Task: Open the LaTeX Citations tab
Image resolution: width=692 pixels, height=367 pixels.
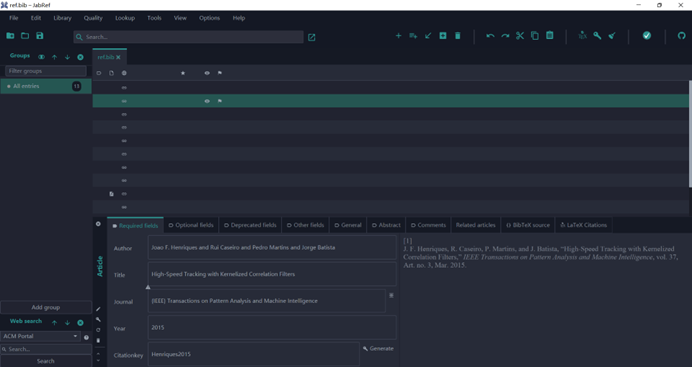Action: pos(583,225)
